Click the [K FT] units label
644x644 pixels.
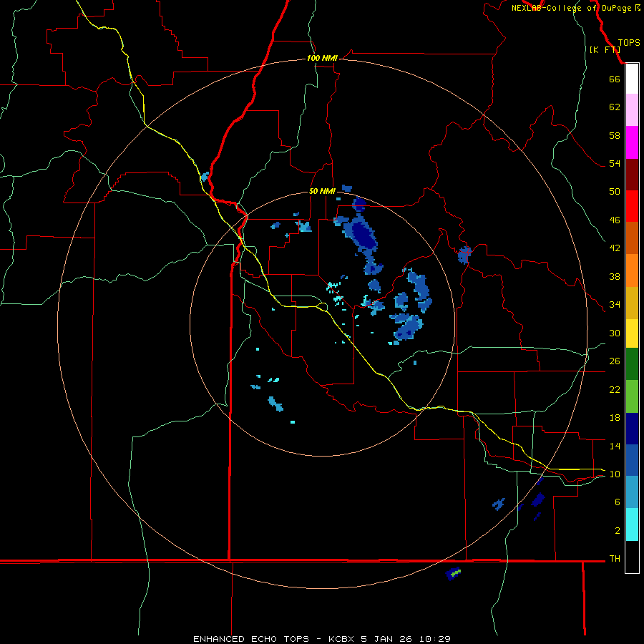[x=605, y=50]
